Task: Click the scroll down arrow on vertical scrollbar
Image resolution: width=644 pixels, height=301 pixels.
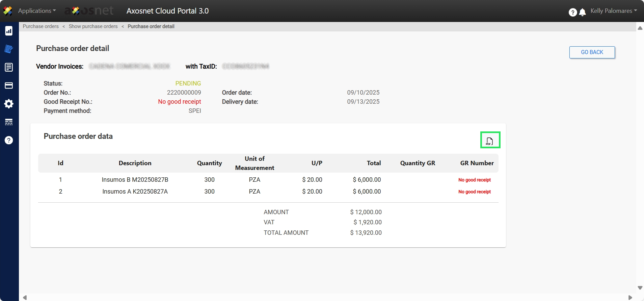Action: (640, 288)
